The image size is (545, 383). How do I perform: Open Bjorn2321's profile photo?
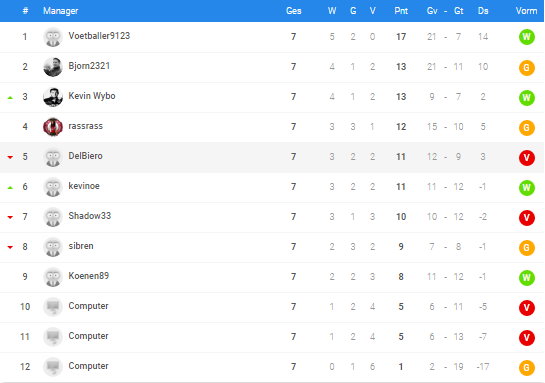[x=53, y=67]
